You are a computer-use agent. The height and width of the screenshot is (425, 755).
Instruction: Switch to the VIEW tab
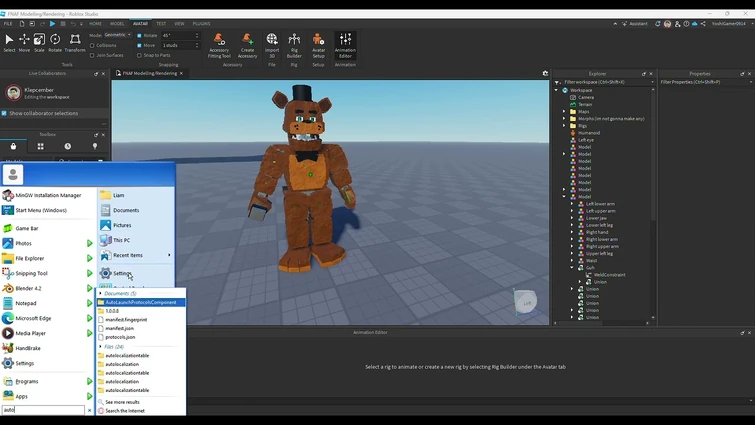pos(179,24)
